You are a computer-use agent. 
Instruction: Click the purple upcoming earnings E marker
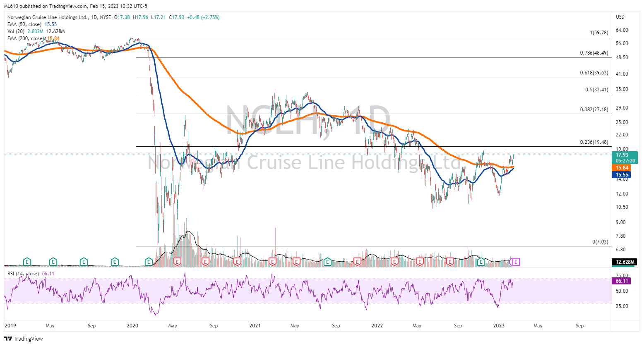tap(516, 262)
